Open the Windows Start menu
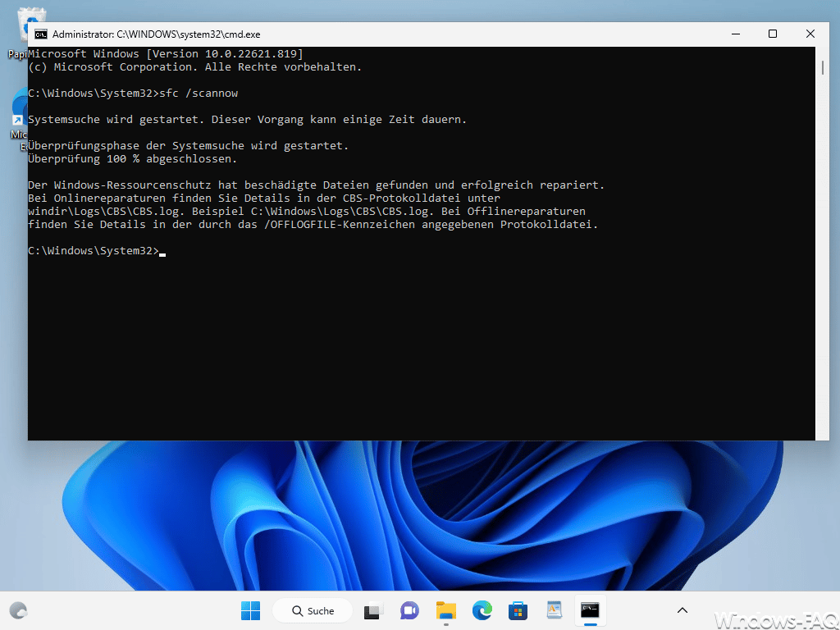840x630 pixels. (x=250, y=610)
